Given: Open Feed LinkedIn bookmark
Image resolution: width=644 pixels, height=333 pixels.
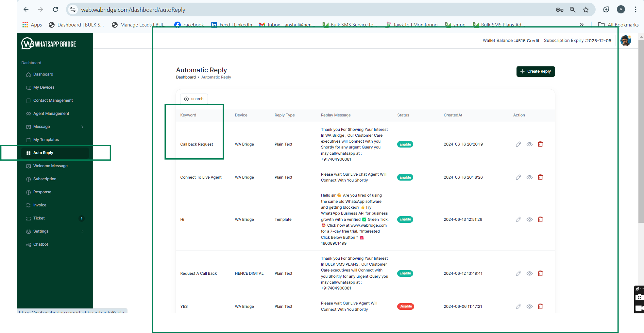Looking at the screenshot, I should tap(232, 25).
